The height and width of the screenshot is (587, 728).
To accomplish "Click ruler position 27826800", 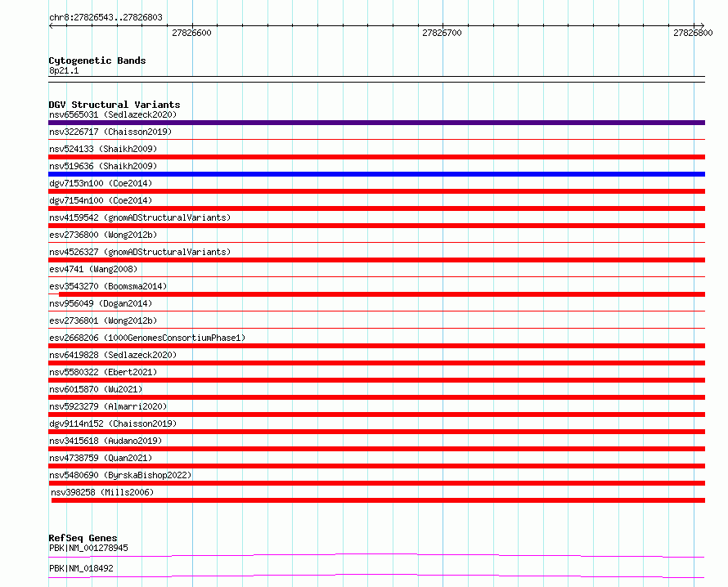I will pyautogui.click(x=693, y=33).
